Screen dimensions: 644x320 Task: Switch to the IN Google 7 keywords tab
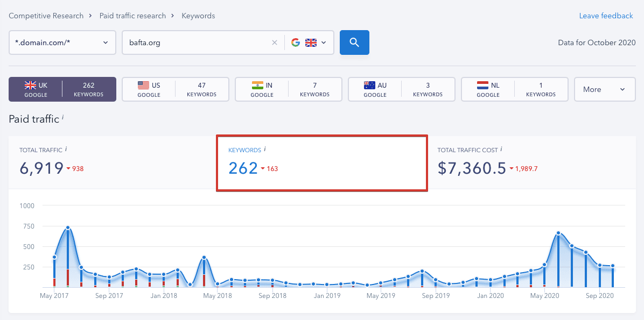(x=288, y=89)
